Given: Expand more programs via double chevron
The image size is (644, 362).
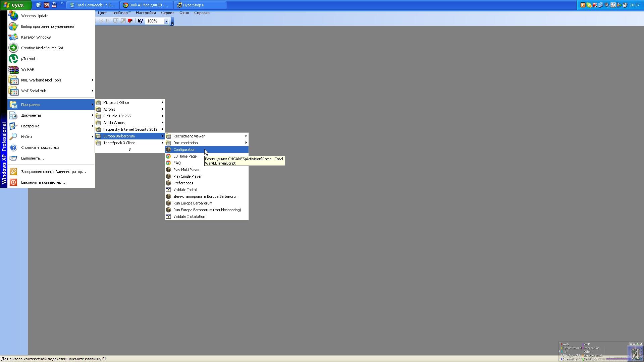Looking at the screenshot, I should 129,149.
